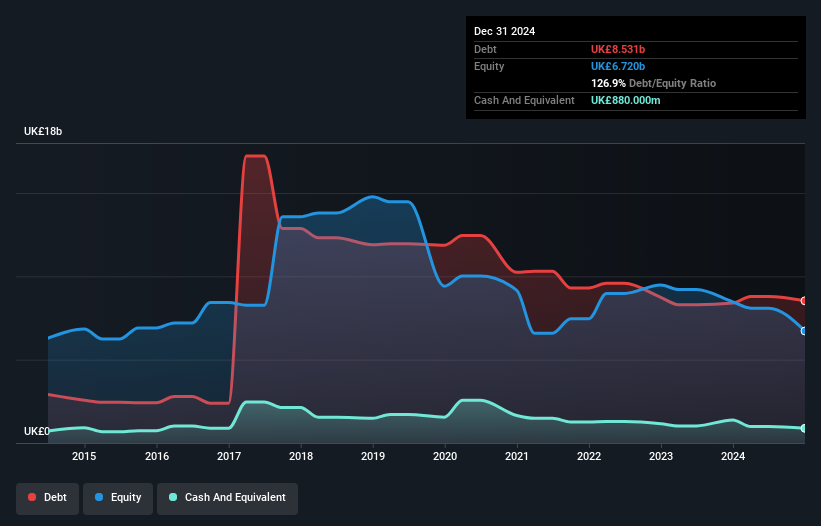Toggle the Equity series legend button
Viewport: 821px width, 526px height.
tap(118, 498)
